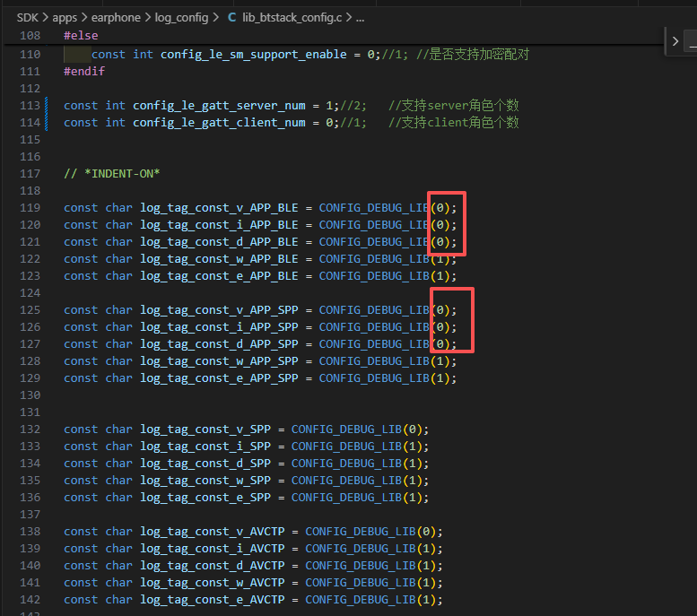The width and height of the screenshot is (697, 616).
Task: Click CONFIG_DEBUG_LIB macro on line 132
Action: (x=346, y=429)
